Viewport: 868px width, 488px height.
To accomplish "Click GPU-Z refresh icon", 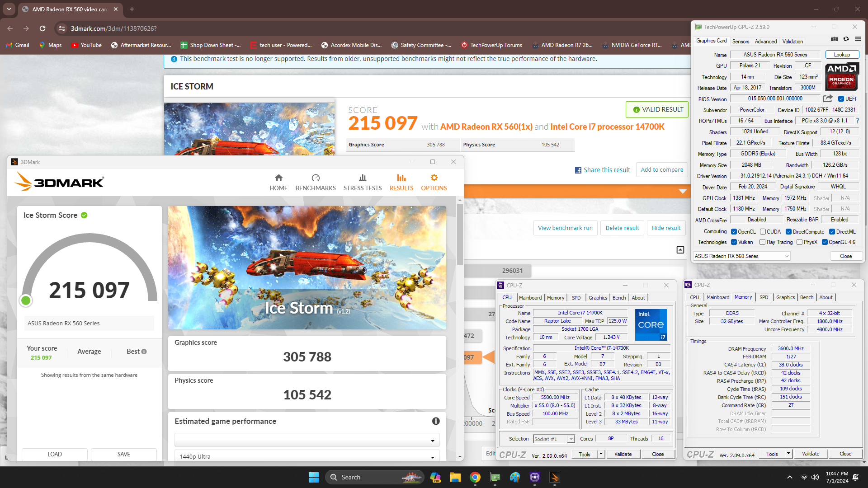I will tap(846, 39).
